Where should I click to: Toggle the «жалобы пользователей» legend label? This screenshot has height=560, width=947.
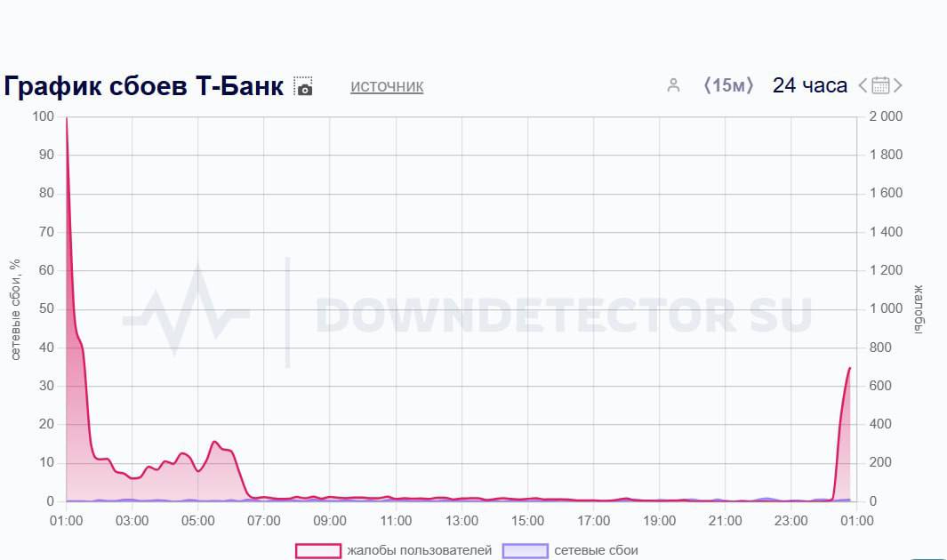(419, 551)
